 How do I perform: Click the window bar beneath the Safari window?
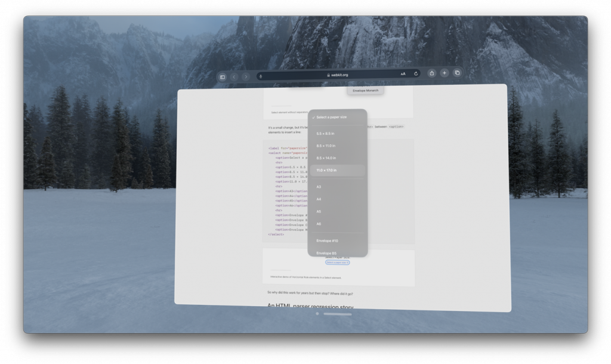click(337, 313)
